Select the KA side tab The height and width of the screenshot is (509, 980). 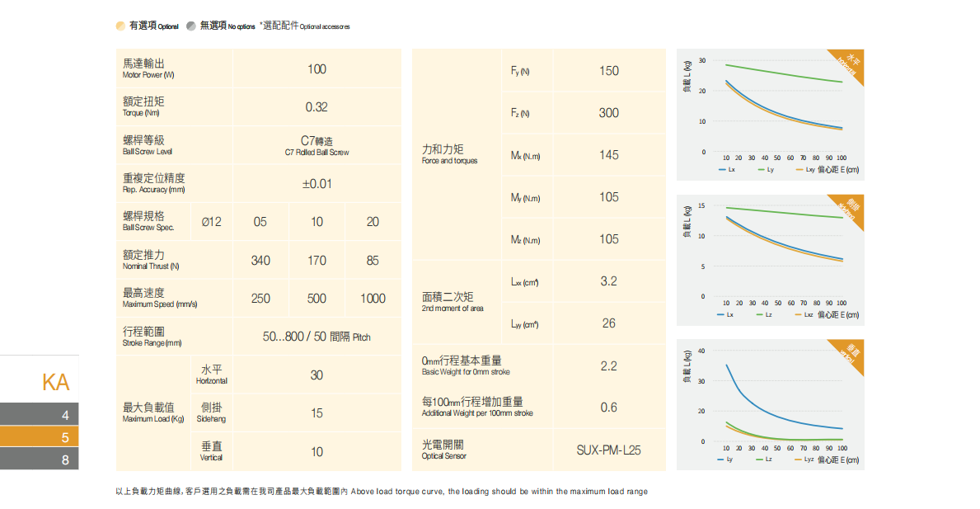[x=55, y=382]
